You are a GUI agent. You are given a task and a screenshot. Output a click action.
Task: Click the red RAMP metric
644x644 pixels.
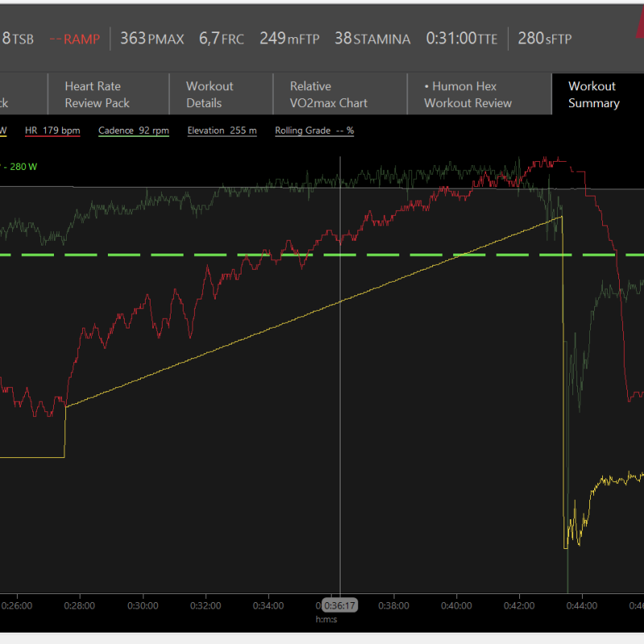pyautogui.click(x=75, y=39)
